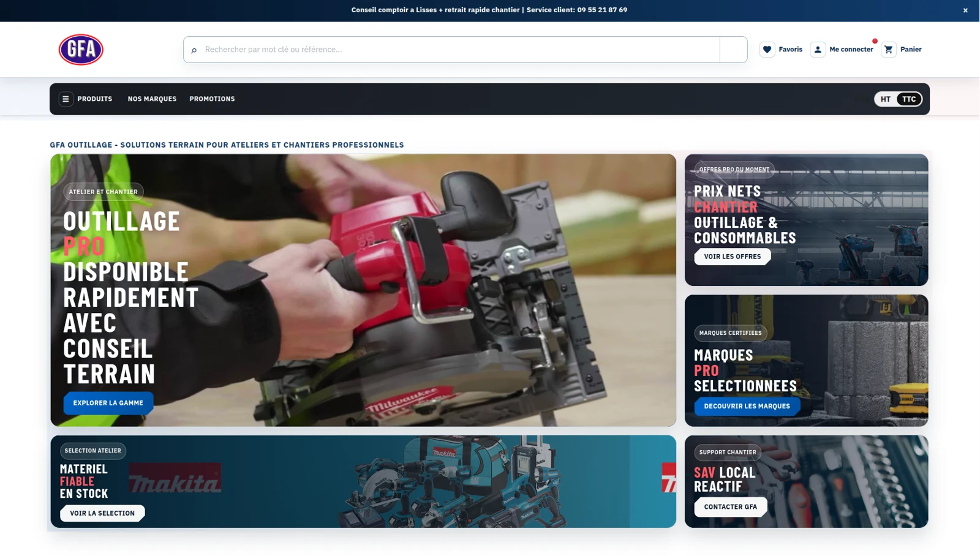Open the Panier cart icon

point(889,50)
